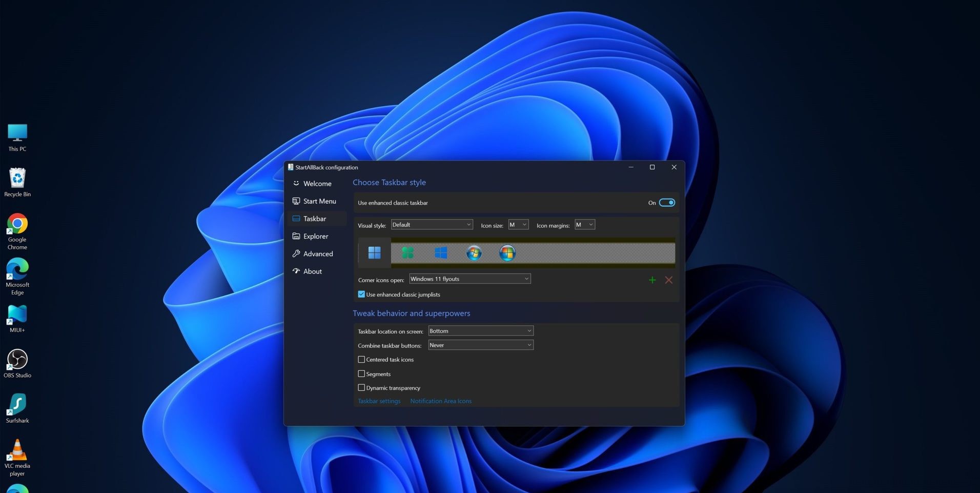Change Corner icons open selection

click(x=469, y=279)
